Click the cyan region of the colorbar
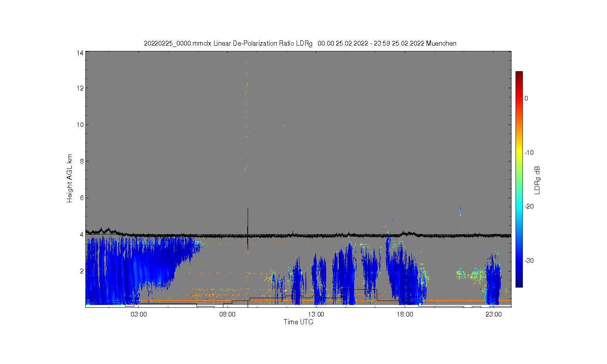607x364 pixels. coord(519,206)
